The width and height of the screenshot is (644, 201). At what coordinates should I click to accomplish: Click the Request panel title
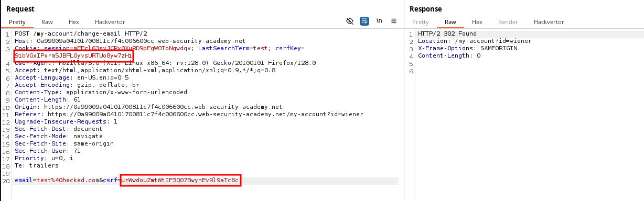(x=20, y=9)
